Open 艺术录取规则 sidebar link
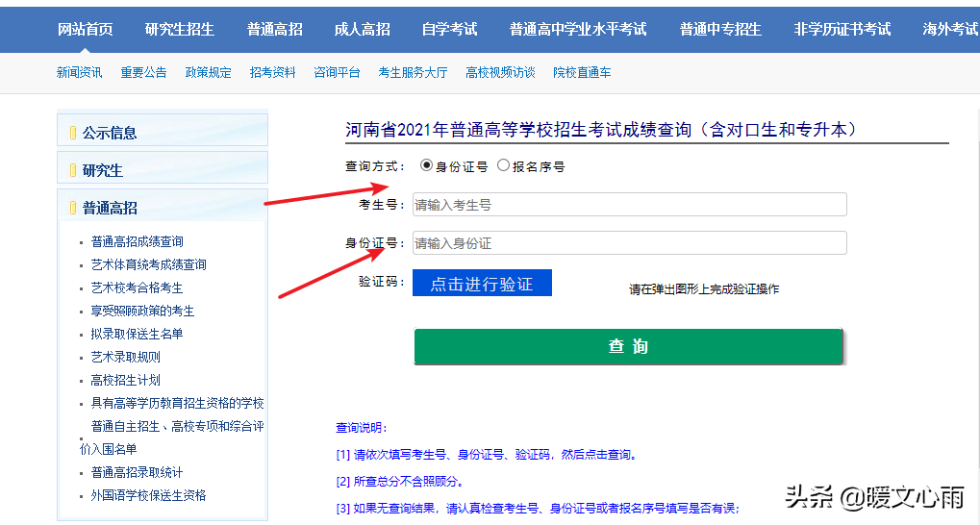This screenshot has width=980, height=525. [126, 357]
